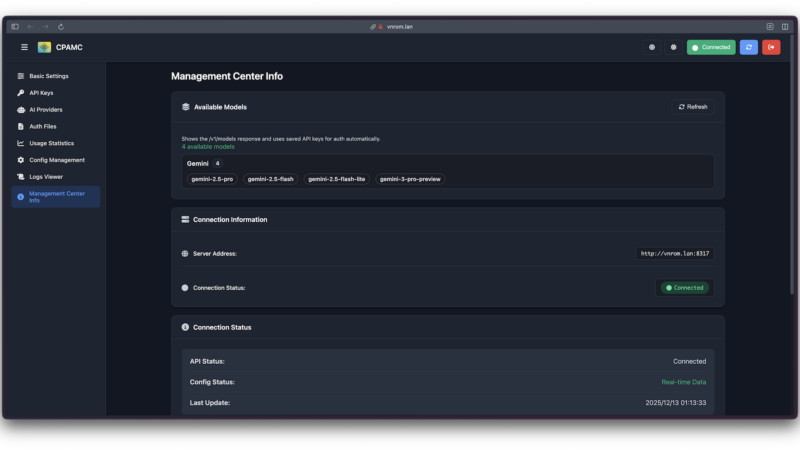The image size is (800, 450).
Task: Click the blue refresh icon in header
Action: pos(748,47)
